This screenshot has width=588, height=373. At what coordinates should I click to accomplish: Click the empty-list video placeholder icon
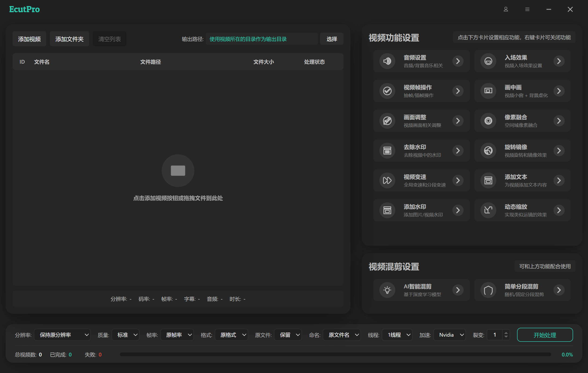178,170
